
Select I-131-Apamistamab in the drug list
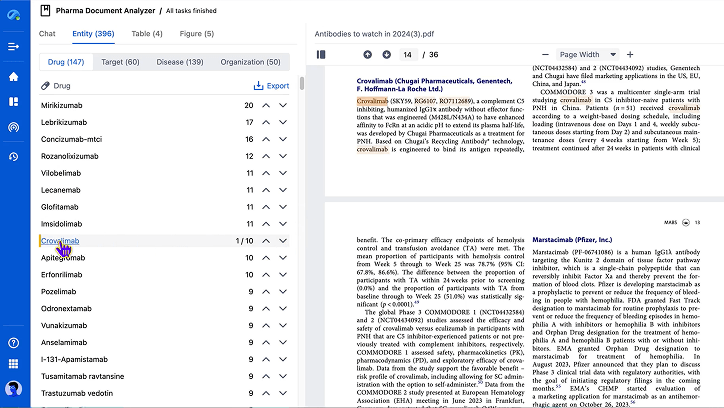[74, 359]
